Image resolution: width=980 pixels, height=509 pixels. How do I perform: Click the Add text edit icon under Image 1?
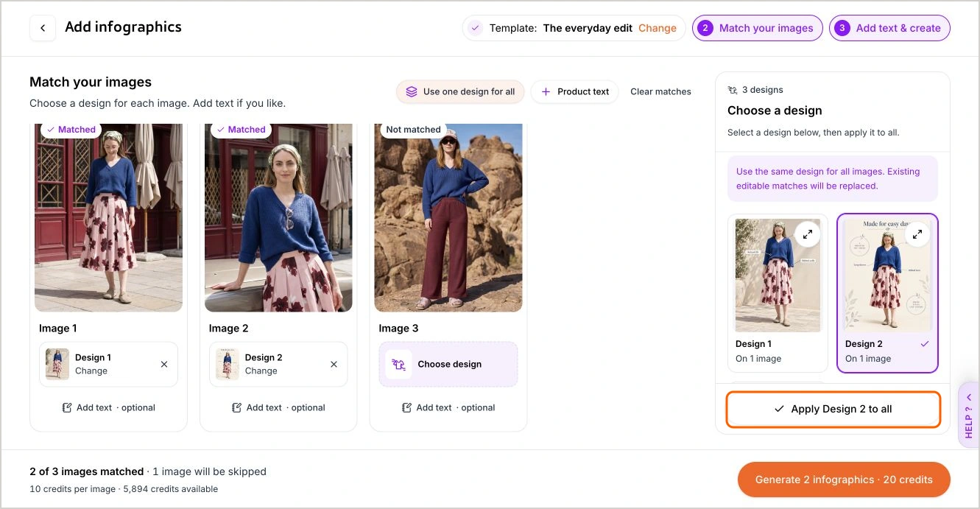(x=67, y=407)
